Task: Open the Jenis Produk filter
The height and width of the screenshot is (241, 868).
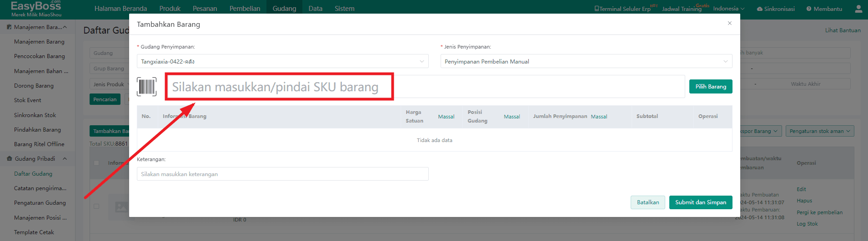Action: [109, 84]
